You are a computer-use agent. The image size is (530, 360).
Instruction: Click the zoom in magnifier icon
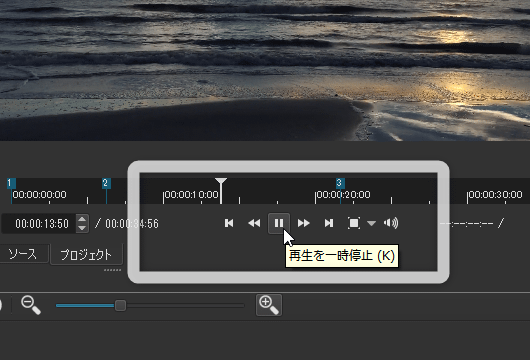coord(269,305)
